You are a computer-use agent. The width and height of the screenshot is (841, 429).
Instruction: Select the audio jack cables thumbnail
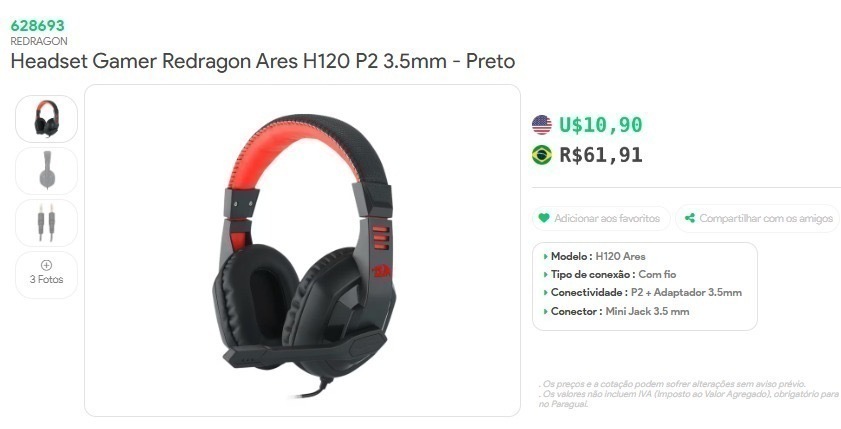point(47,223)
